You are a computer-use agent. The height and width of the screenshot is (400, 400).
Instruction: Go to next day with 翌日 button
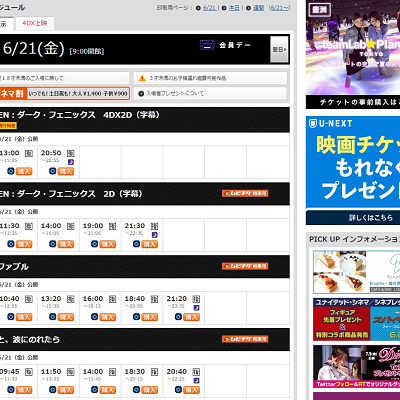(x=279, y=49)
